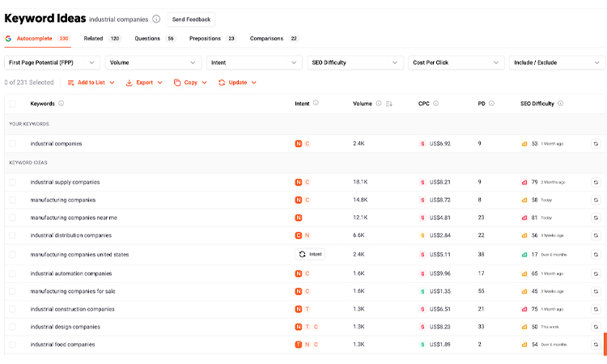Screen dimensions: 607x364
Task: Refresh the 'manufacturing companies near me' row
Action: tap(596, 218)
